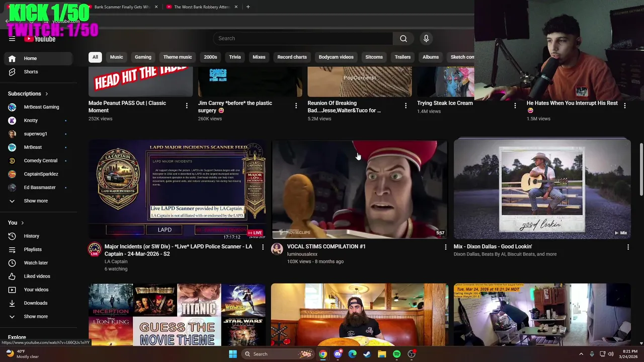Select the Record charts chip
644x362 pixels.
pos(292,57)
